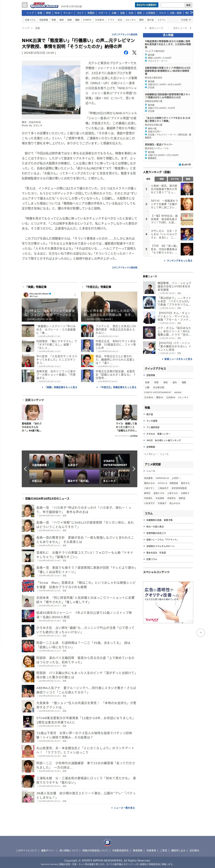This screenshot has width=215, height=868.
Task: Click 「中居正広」特集記事をもっと見る link
Action: [x=117, y=387]
